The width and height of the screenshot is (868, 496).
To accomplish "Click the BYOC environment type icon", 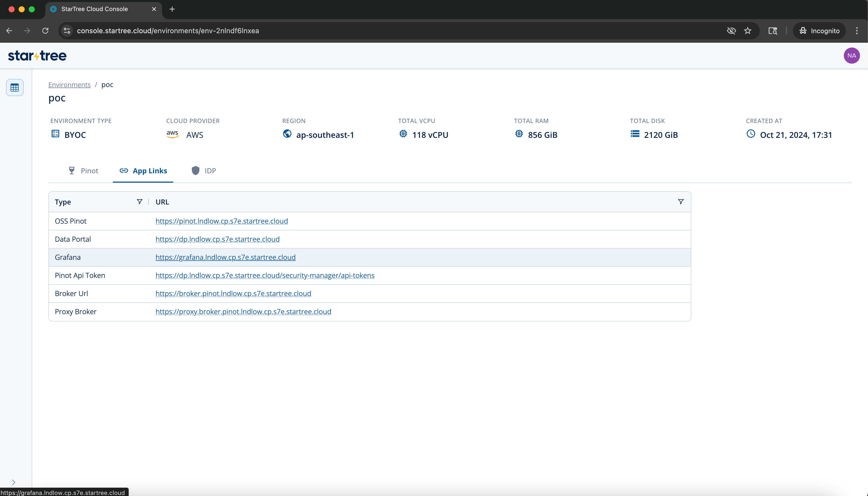I will (55, 134).
